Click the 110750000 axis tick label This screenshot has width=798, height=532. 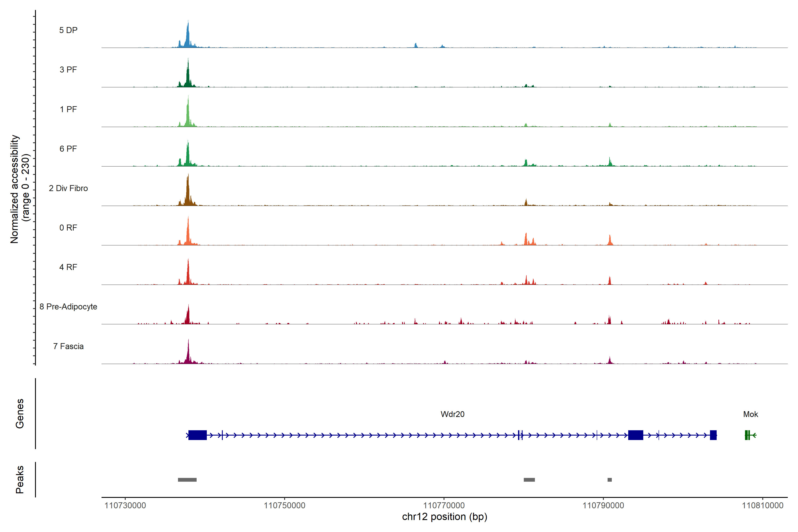point(284,506)
